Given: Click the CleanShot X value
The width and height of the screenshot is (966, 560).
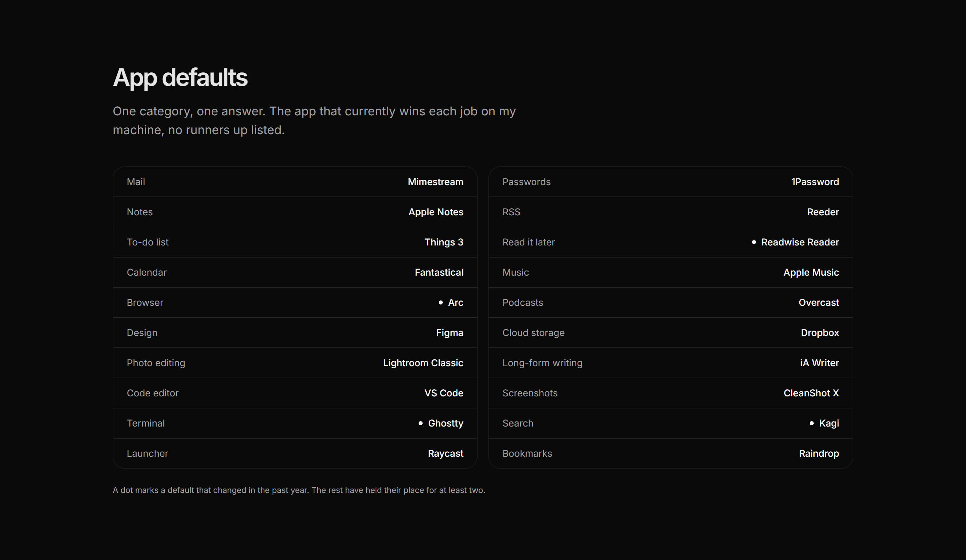Looking at the screenshot, I should tap(811, 393).
